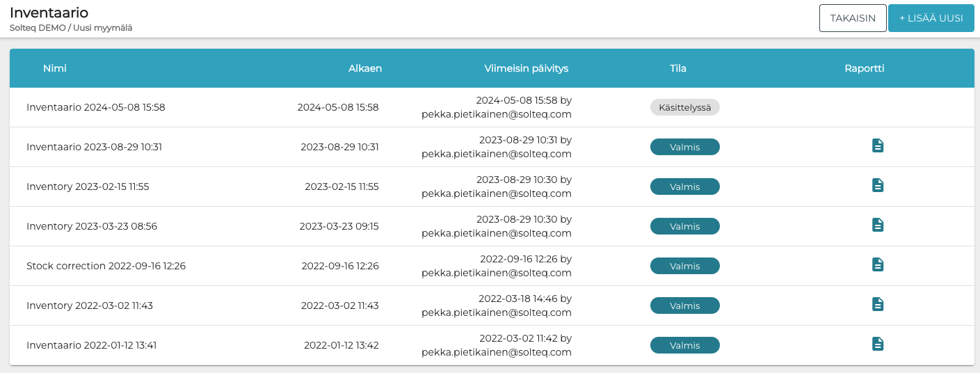Select the Inventory 2023-02-15 11:55 row name

(88, 186)
